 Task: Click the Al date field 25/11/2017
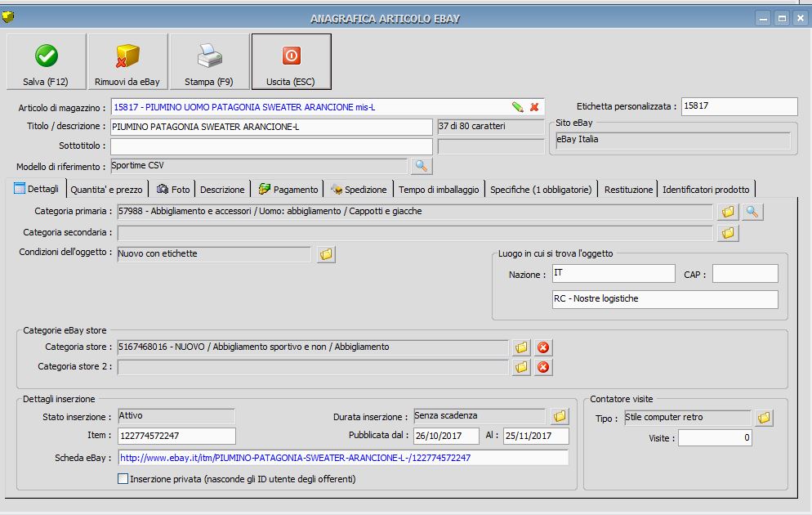536,436
